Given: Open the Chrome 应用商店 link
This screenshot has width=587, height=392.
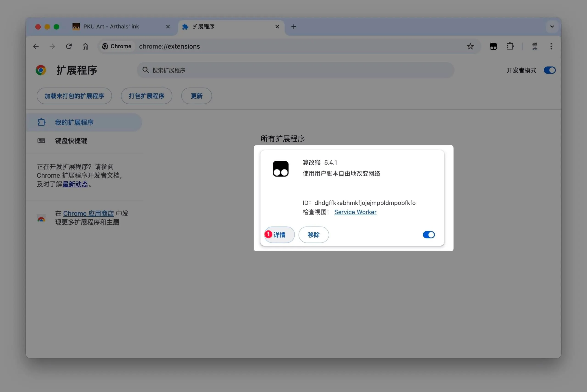Looking at the screenshot, I should pyautogui.click(x=89, y=213).
